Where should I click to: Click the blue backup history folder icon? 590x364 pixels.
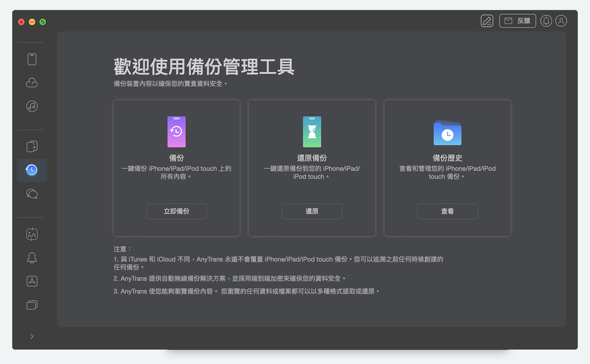click(x=447, y=133)
